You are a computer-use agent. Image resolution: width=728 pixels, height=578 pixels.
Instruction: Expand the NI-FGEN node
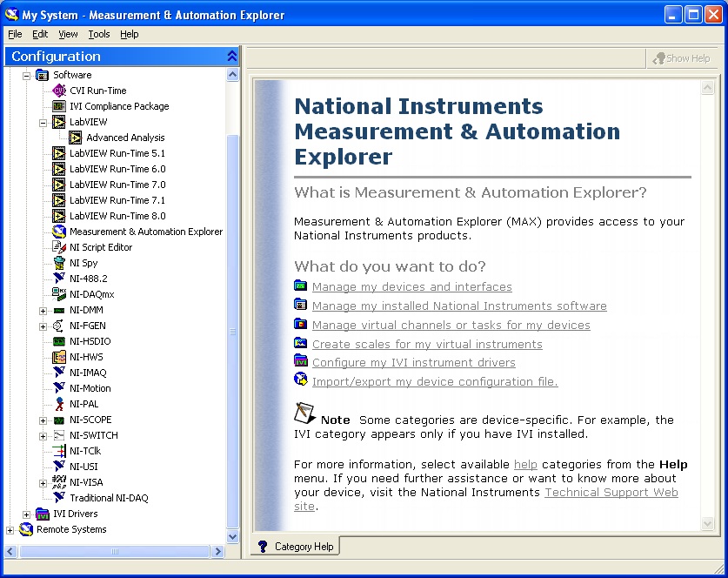pyautogui.click(x=43, y=326)
